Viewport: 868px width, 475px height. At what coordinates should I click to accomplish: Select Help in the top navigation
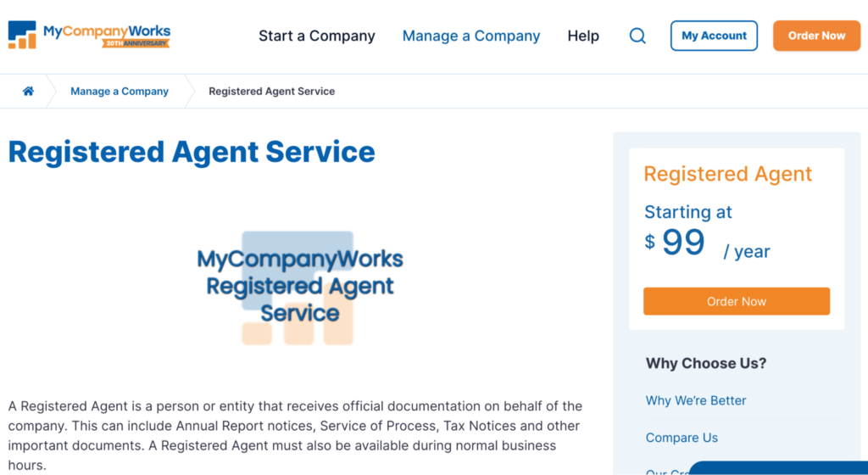(583, 36)
